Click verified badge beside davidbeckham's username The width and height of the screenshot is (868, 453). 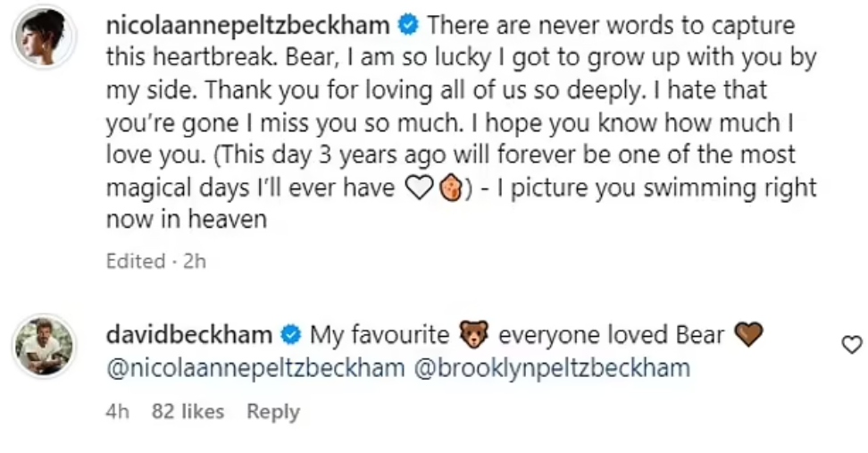tap(291, 336)
